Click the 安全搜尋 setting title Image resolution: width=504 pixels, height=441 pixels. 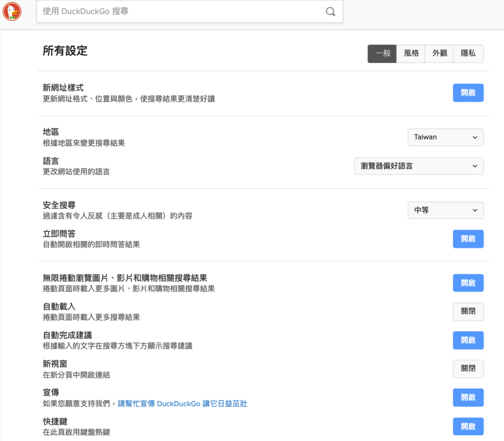point(59,205)
